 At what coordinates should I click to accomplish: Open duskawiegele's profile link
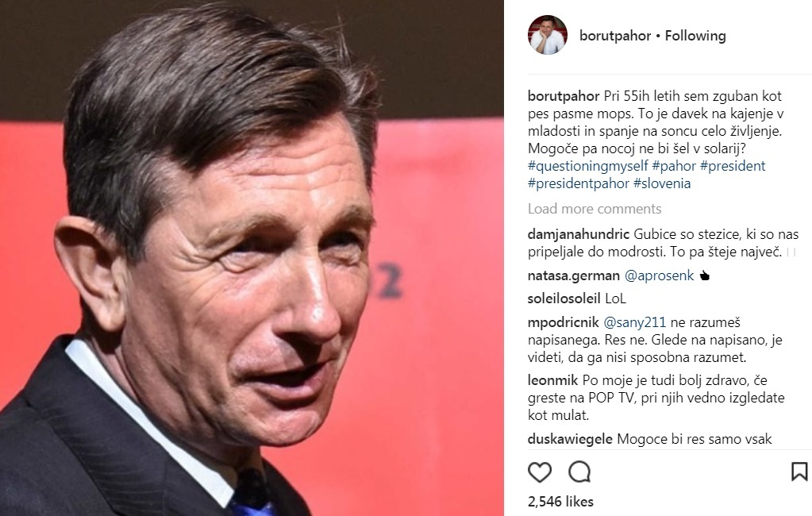click(x=570, y=439)
